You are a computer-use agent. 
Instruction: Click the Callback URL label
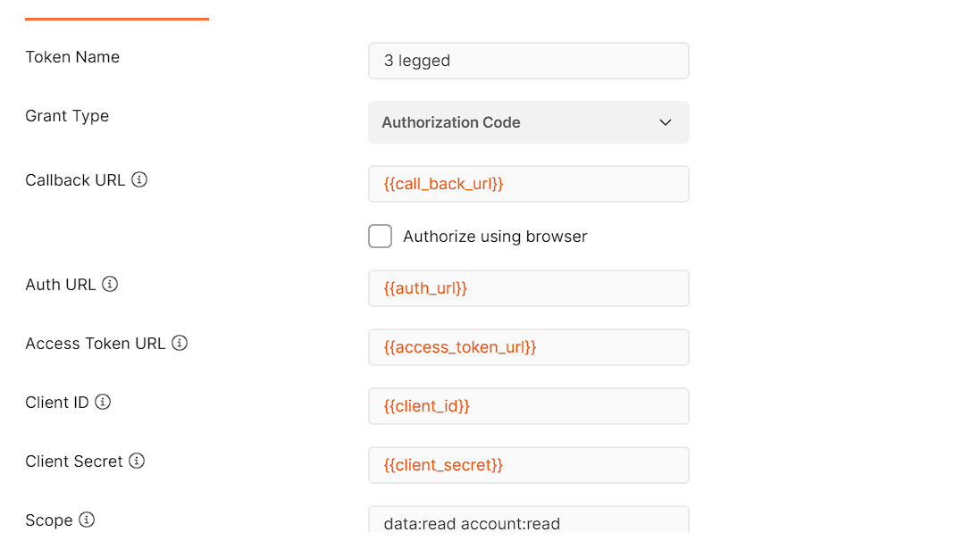click(76, 179)
